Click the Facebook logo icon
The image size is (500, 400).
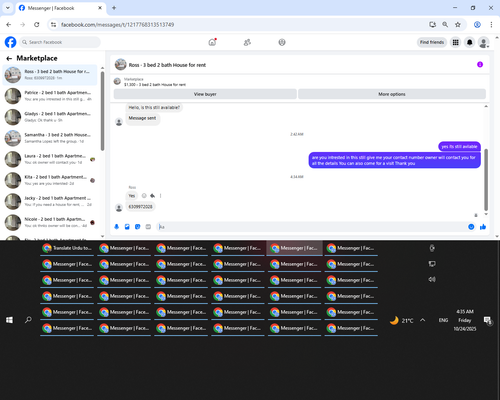tap(10, 42)
